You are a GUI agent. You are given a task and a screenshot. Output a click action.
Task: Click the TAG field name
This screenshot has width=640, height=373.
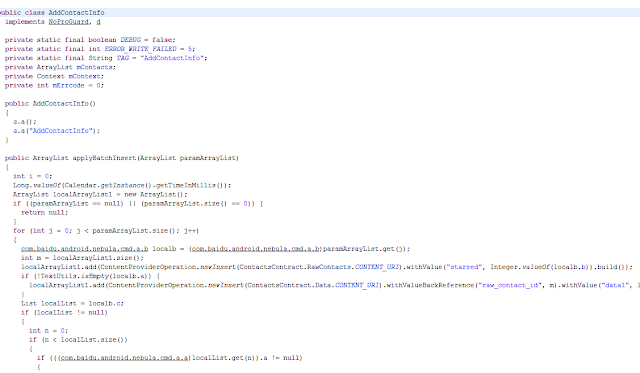pyautogui.click(x=122, y=58)
